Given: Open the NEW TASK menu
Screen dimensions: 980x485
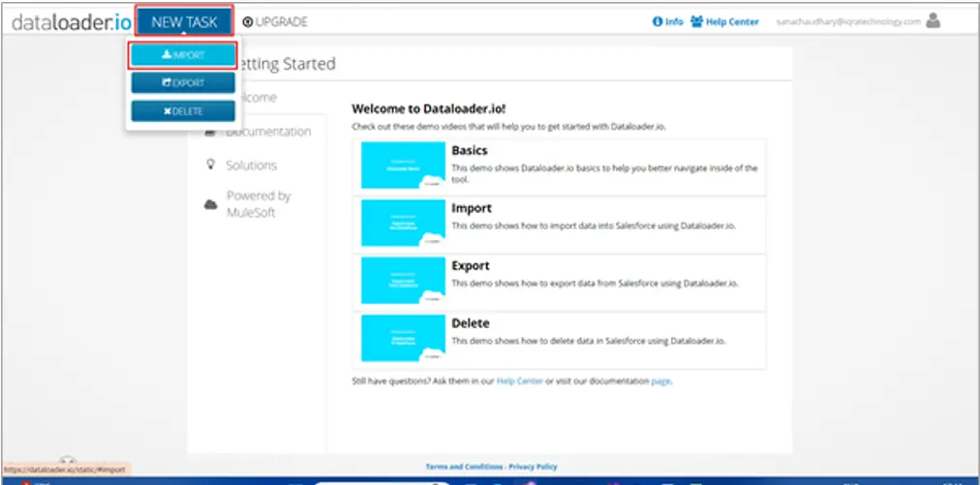Looking at the screenshot, I should [184, 22].
